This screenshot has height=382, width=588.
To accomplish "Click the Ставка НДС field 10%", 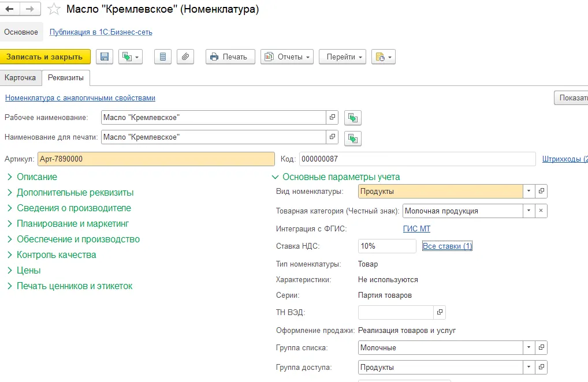I will click(387, 246).
